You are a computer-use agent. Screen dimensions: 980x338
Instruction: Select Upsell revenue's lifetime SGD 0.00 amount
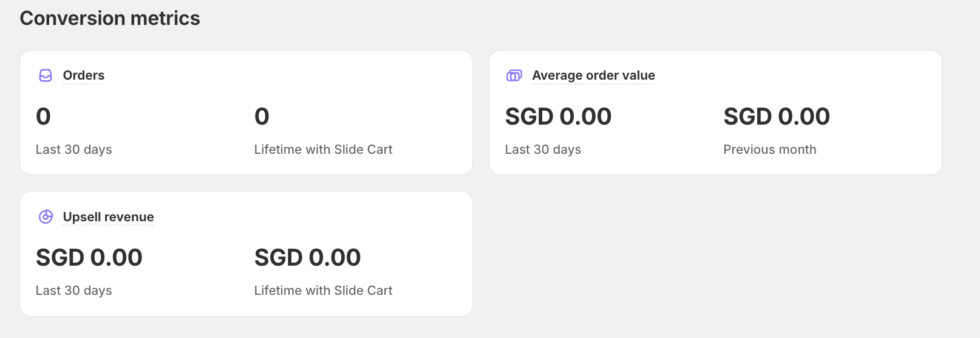pyautogui.click(x=307, y=258)
